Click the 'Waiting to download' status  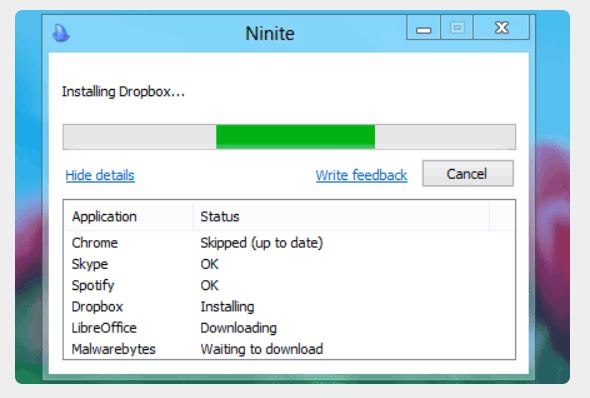coord(262,349)
